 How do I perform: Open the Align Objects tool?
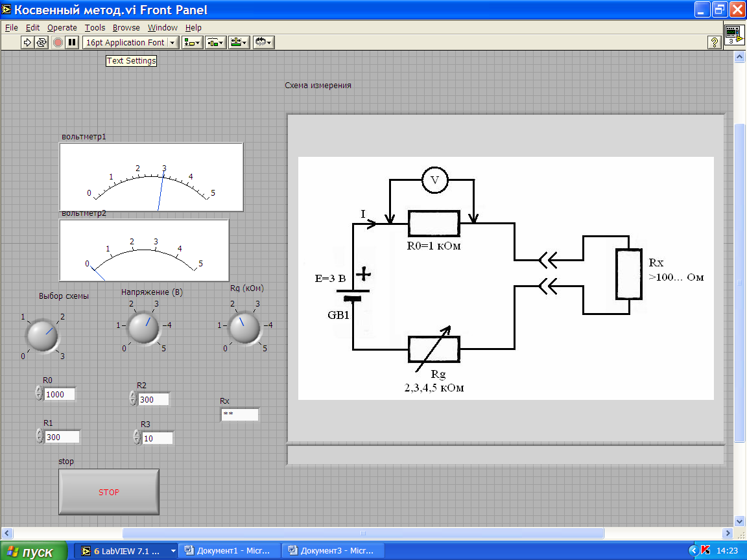click(x=192, y=42)
